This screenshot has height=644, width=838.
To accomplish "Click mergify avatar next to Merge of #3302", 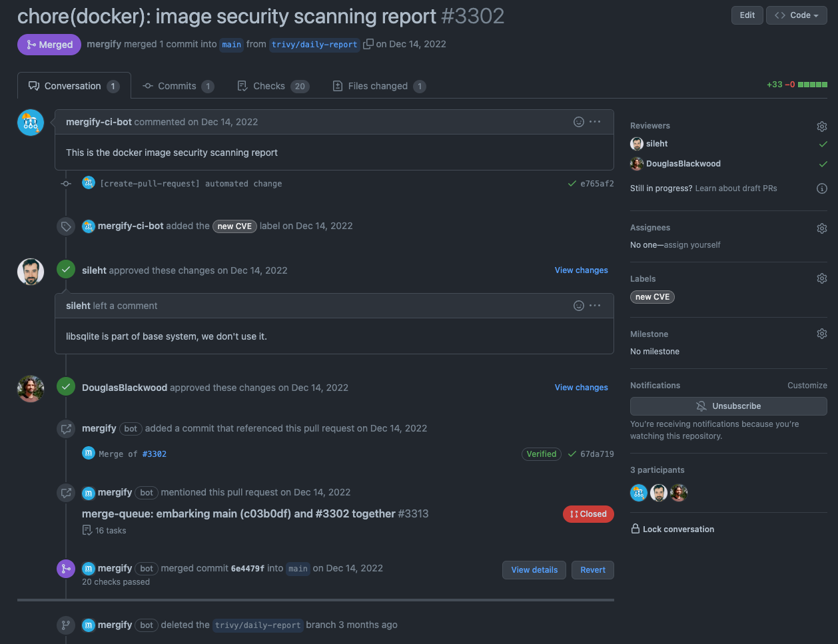I will pyautogui.click(x=89, y=454).
